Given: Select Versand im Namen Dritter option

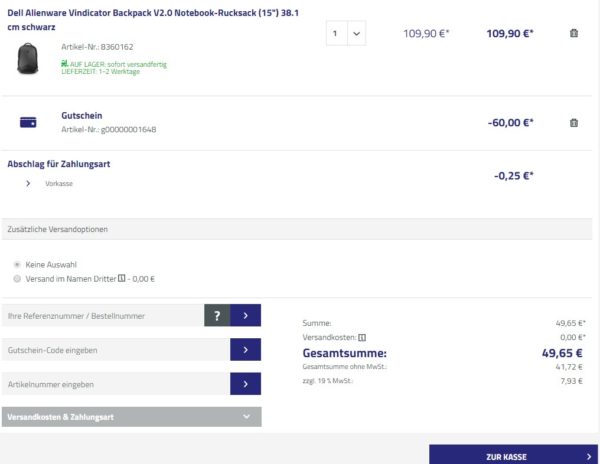Looking at the screenshot, I should 17,279.
